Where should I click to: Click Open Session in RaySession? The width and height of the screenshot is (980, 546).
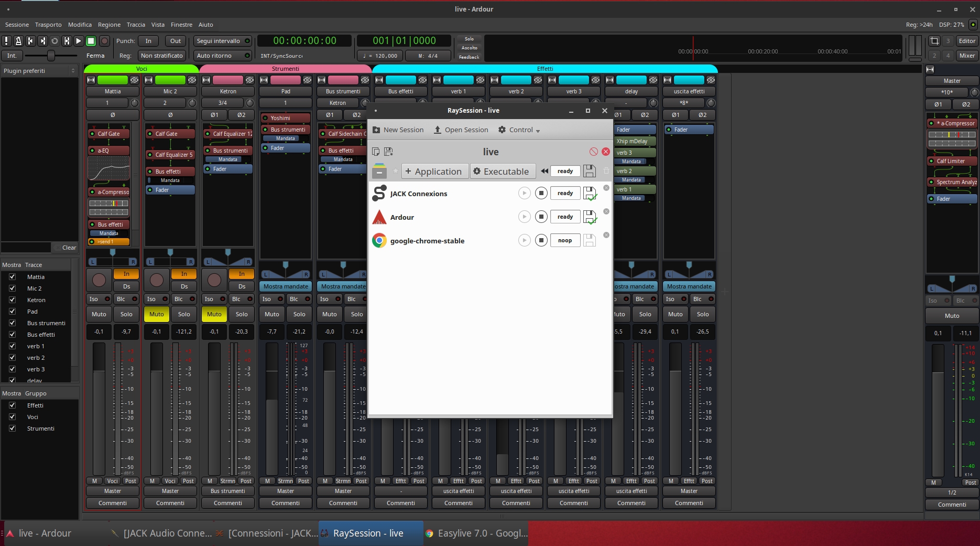[x=461, y=130]
